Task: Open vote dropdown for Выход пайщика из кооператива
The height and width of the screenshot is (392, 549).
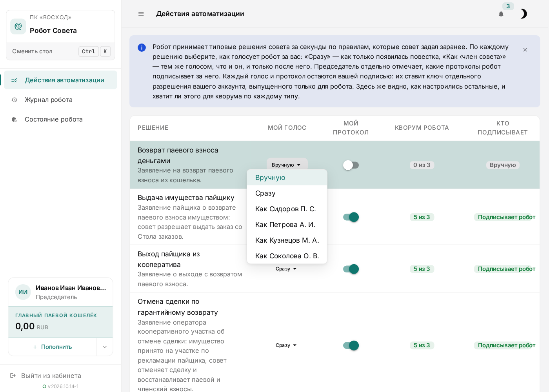Action: coord(287,269)
